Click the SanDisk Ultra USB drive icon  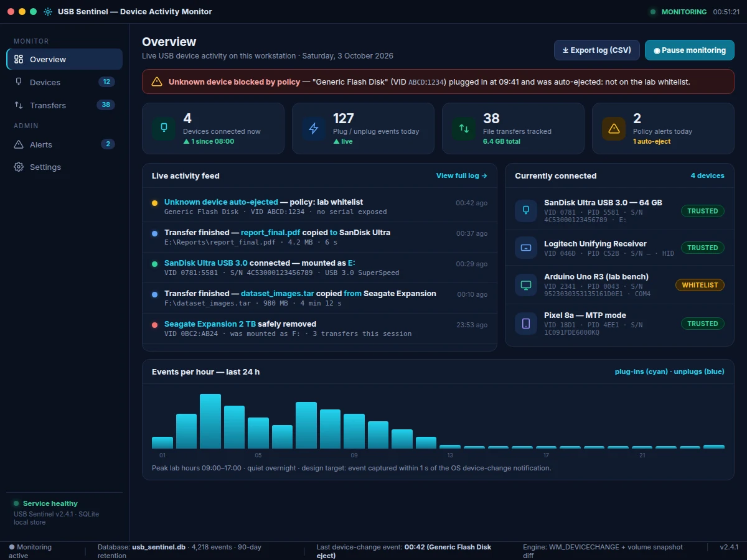pyautogui.click(x=526, y=211)
